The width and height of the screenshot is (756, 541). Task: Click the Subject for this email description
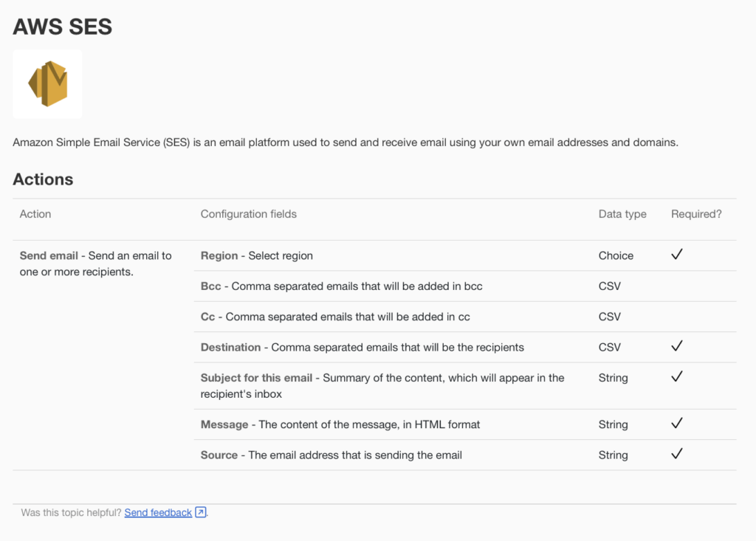click(382, 386)
